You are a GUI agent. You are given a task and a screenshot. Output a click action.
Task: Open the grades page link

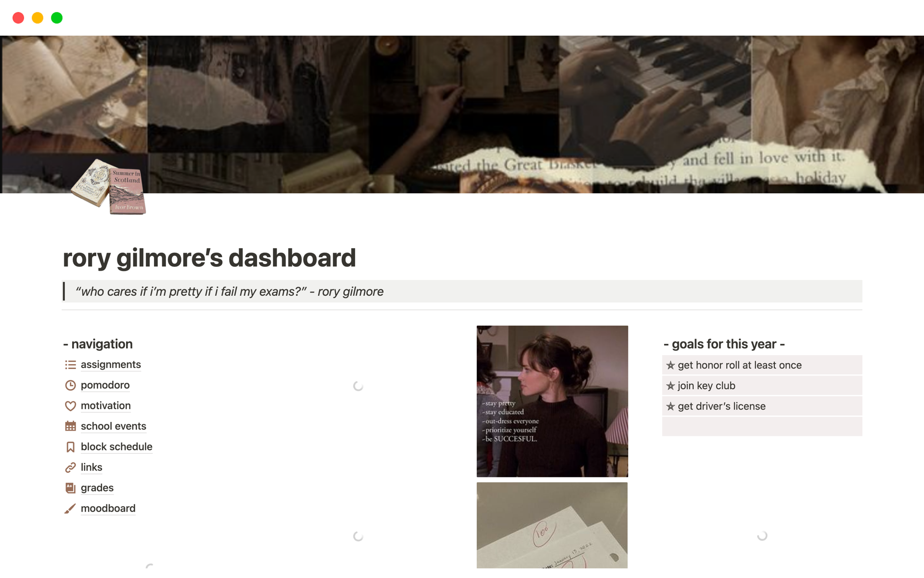coord(97,488)
